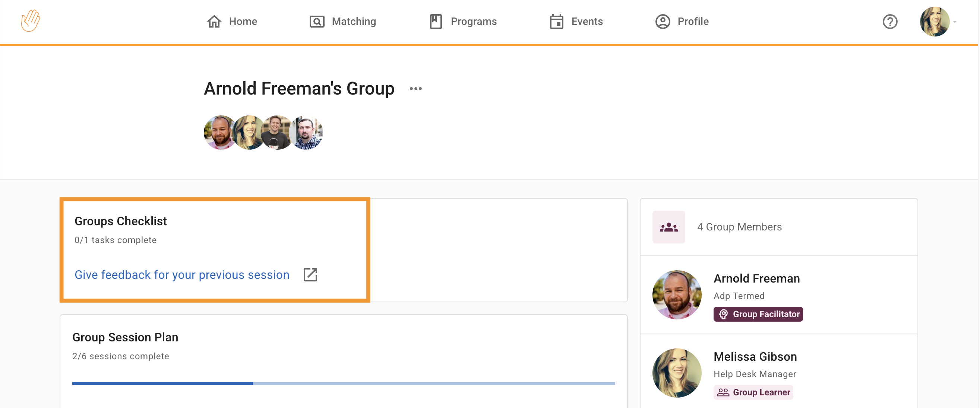Go to the Matching tab
Image resolution: width=980 pixels, height=408 pixels.
353,22
